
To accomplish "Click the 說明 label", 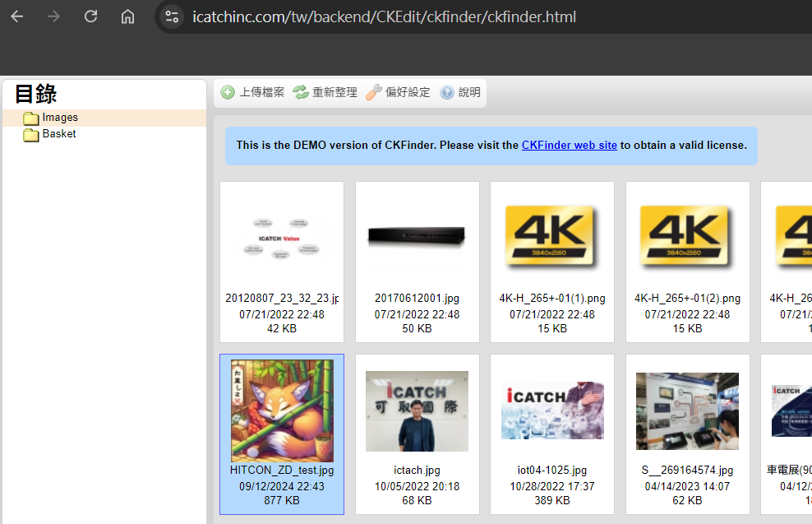I will pos(469,92).
